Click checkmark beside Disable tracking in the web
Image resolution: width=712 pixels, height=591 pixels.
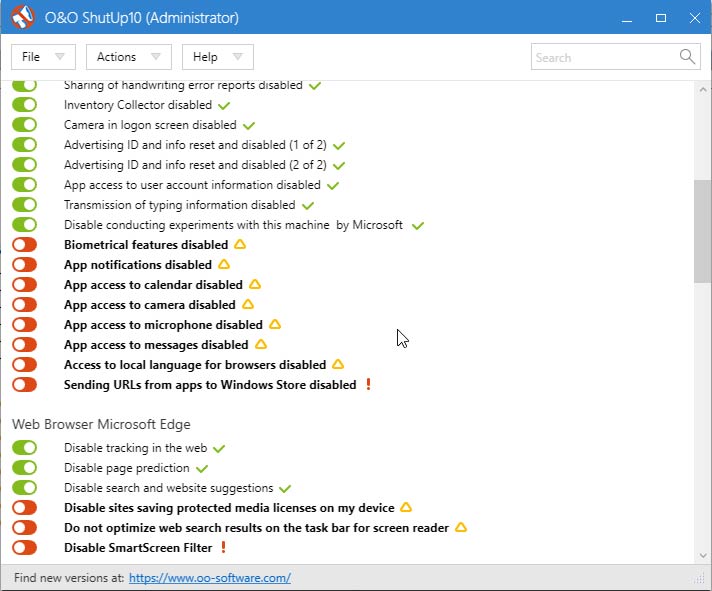pyautogui.click(x=219, y=449)
